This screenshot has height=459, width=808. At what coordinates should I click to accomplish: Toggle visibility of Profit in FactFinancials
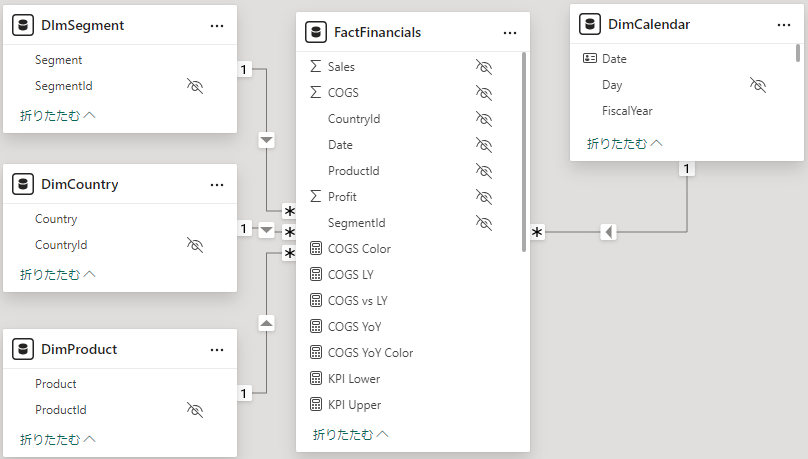tap(484, 197)
